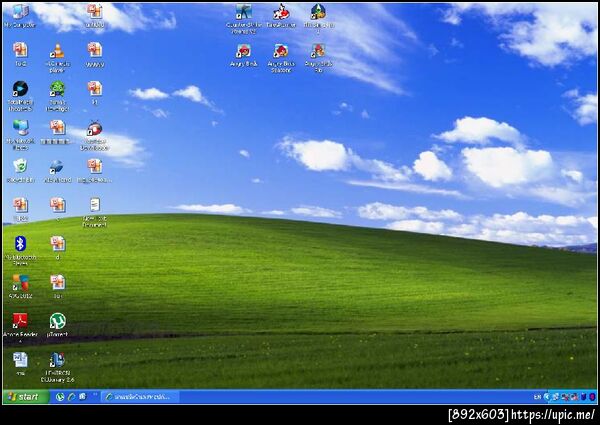The width and height of the screenshot is (600, 425).
Task: Open the red ladybug application shortcut
Action: (95, 135)
